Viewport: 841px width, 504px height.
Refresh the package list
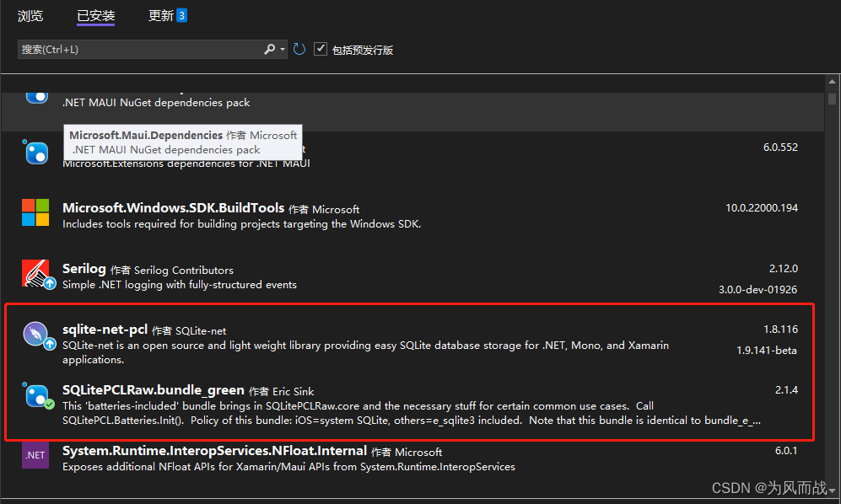pyautogui.click(x=299, y=50)
